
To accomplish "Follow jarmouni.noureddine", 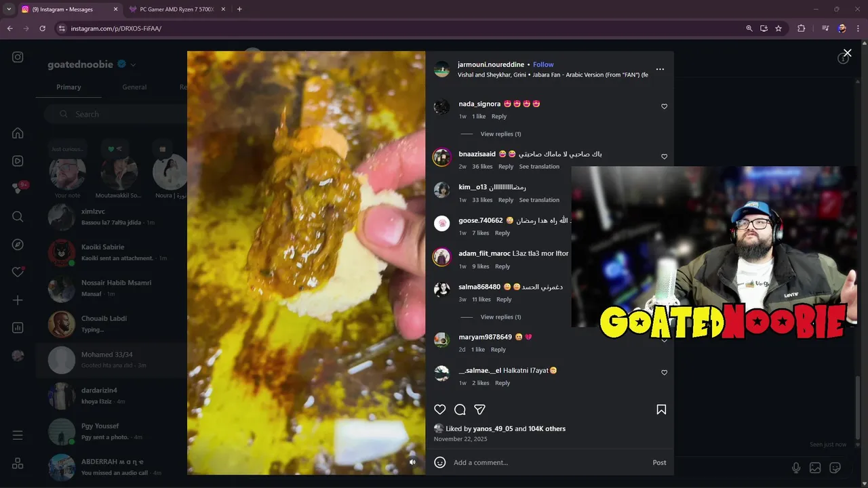I will pyautogui.click(x=543, y=64).
